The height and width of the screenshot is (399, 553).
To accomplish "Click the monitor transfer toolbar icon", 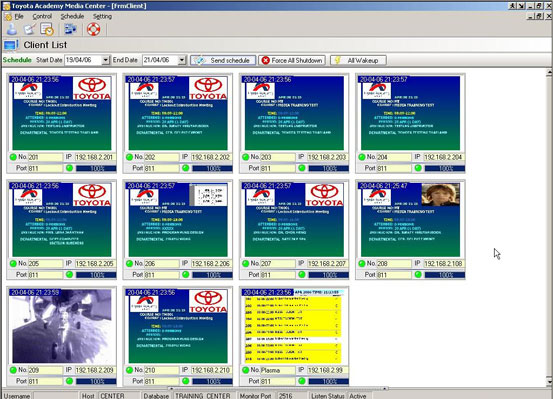I will (x=70, y=29).
